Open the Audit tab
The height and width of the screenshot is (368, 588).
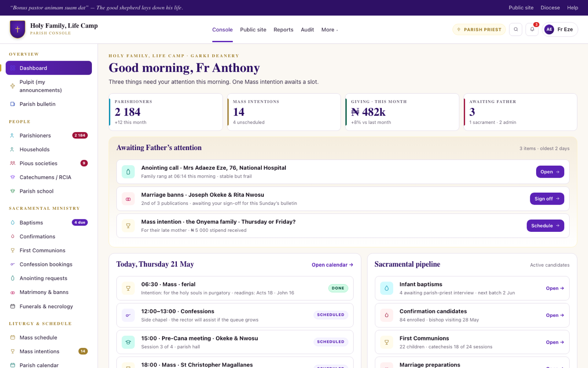(x=307, y=29)
